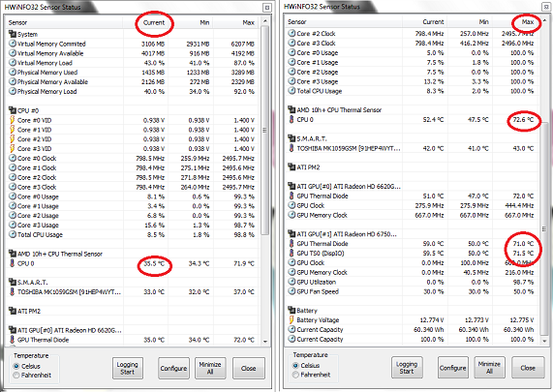Click the icon beside GPU Utilization
Viewport: 553px width, 392px height.
292,282
